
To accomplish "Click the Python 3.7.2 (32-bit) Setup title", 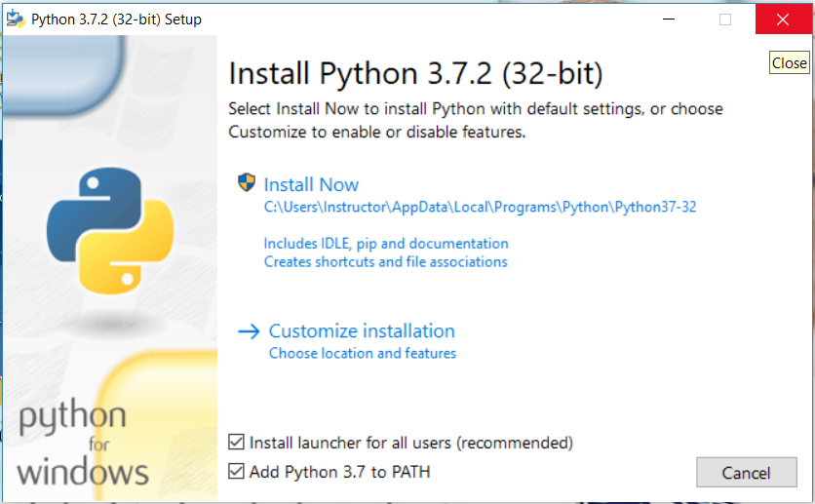I will (116, 19).
